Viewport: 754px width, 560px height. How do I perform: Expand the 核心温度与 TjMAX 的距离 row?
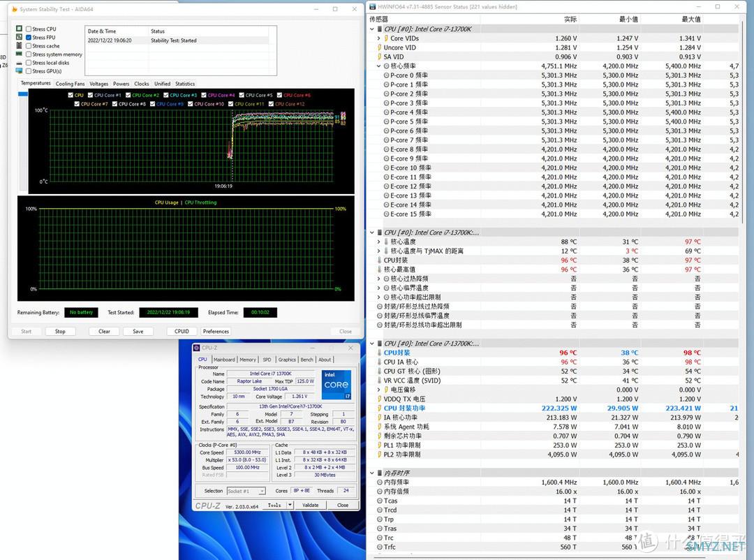coord(379,251)
